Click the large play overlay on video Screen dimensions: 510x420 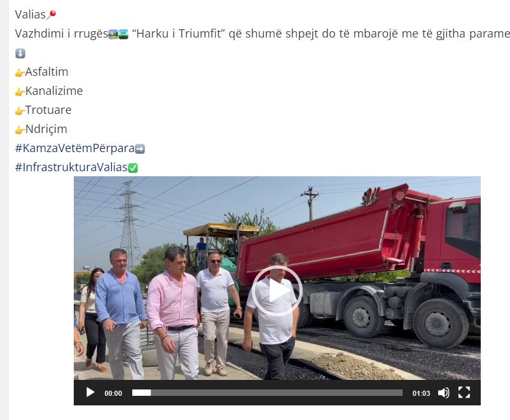[277, 291]
